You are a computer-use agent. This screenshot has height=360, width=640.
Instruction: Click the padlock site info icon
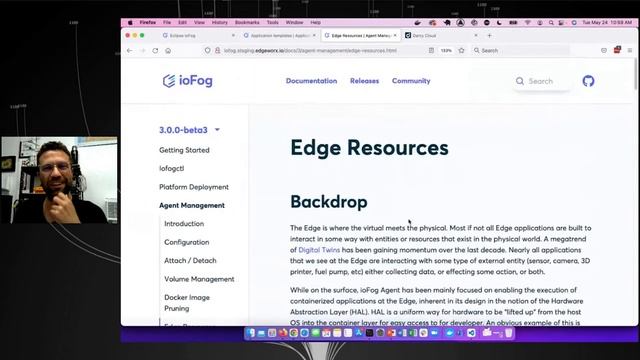pos(218,50)
